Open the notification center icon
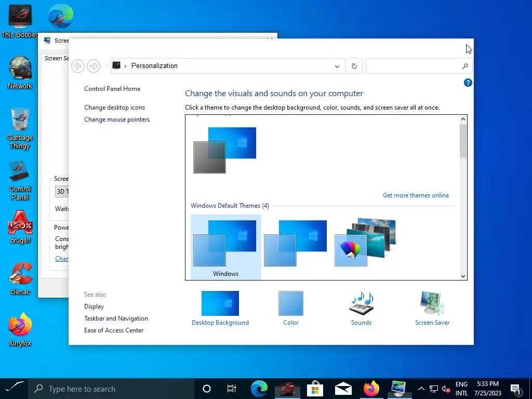Screen dimensions: 532x399 pos(516,389)
